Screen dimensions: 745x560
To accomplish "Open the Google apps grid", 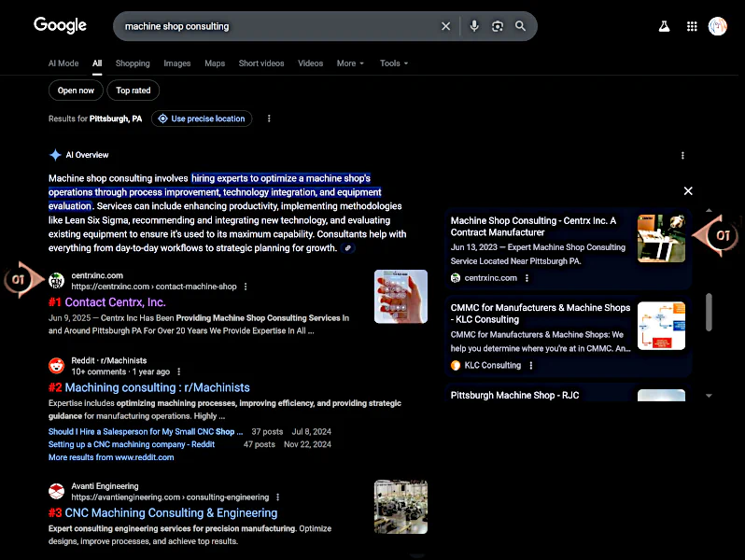I will (692, 26).
